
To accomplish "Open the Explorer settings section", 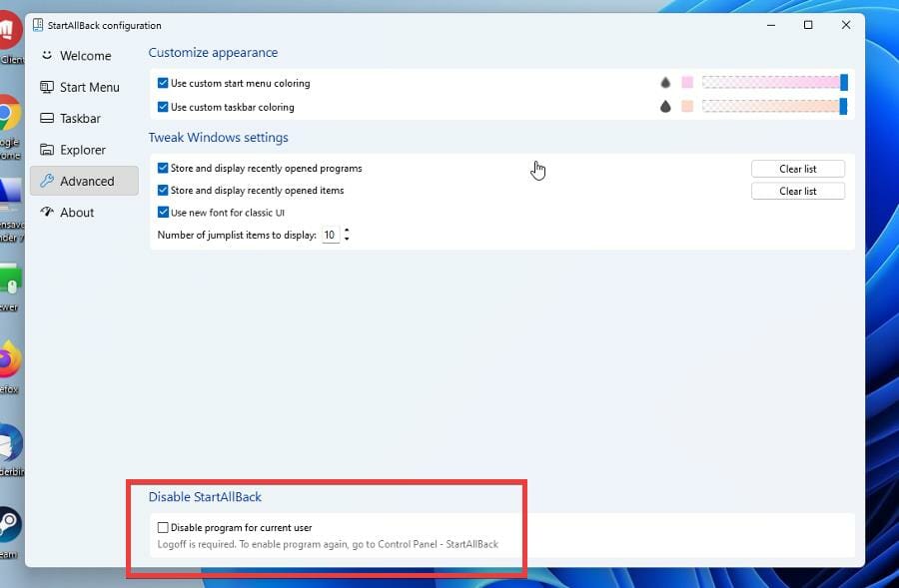I will (46, 150).
